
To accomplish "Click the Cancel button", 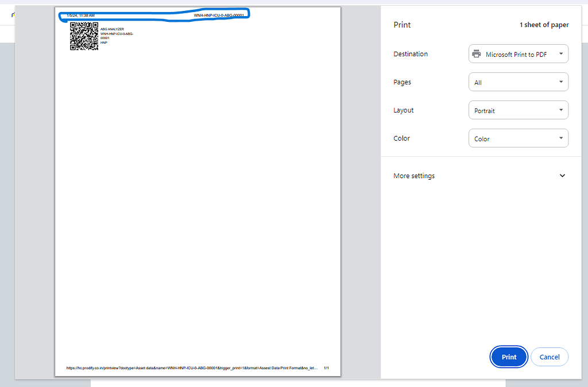I will (549, 357).
